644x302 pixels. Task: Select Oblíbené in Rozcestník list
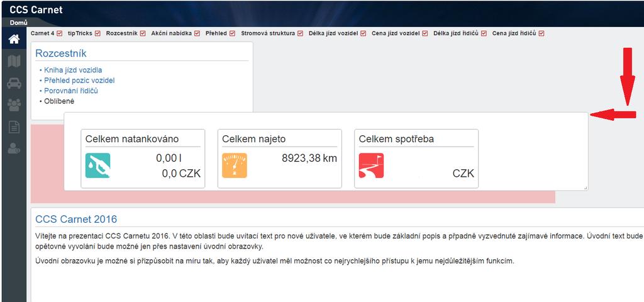pos(59,101)
